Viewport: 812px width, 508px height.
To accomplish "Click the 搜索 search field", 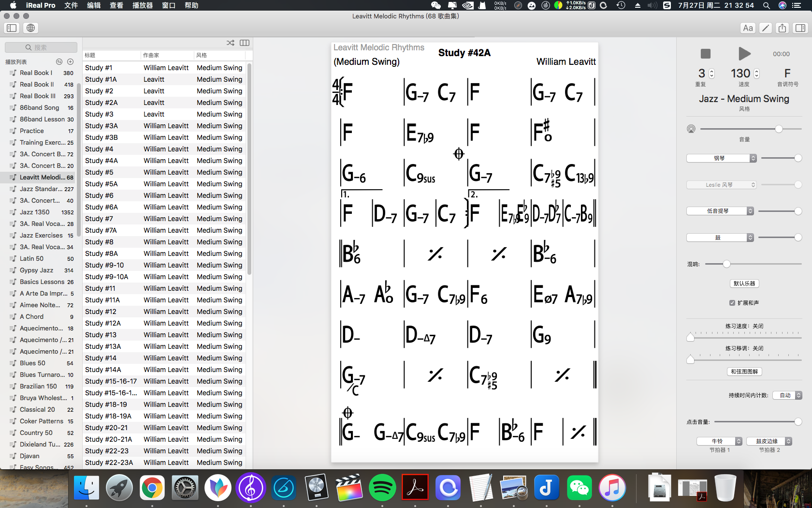I will 41,47.
